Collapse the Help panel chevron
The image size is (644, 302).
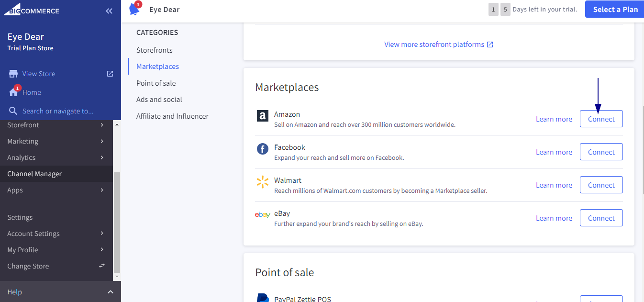coord(111,292)
